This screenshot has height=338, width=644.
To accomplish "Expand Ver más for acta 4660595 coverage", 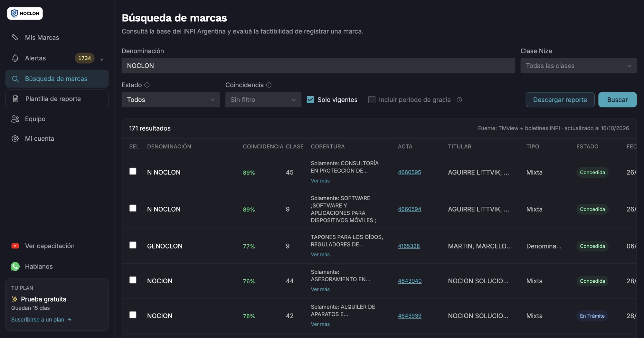I will point(320,181).
